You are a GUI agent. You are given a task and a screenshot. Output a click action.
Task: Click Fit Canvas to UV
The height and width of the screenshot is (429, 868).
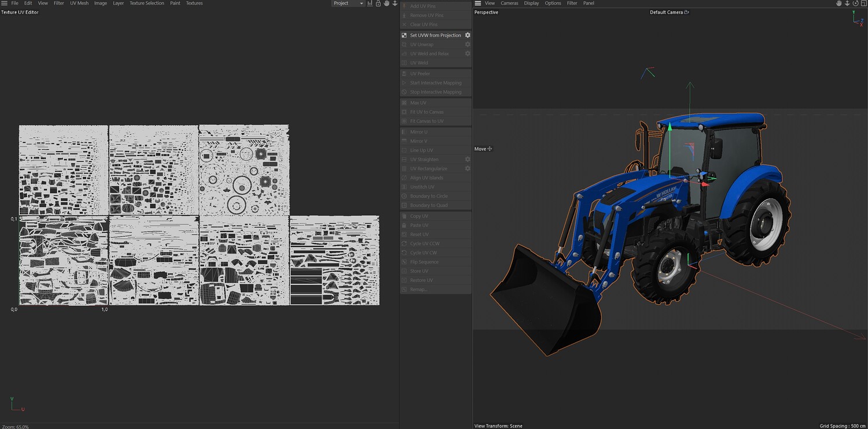[x=436, y=121]
